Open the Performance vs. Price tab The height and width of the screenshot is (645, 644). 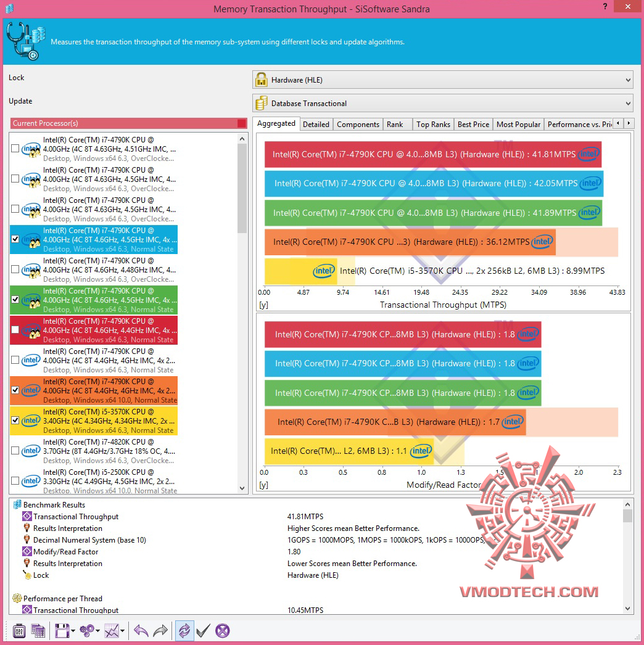click(579, 125)
